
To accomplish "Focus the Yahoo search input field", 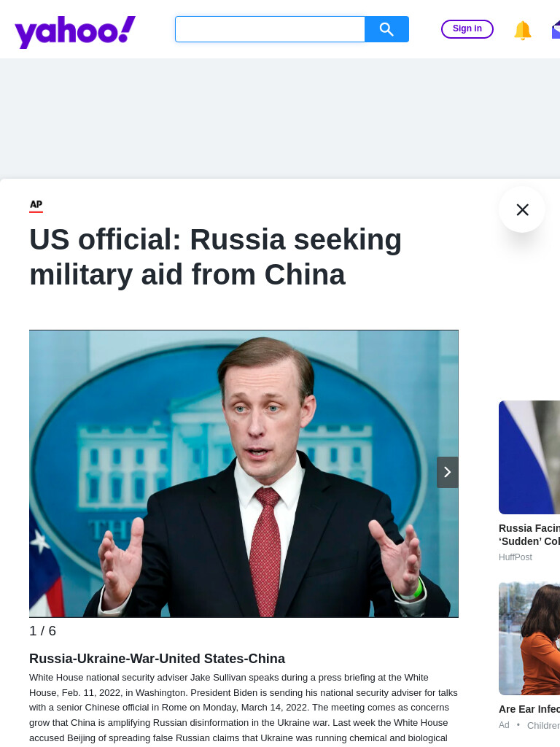I will point(270,29).
